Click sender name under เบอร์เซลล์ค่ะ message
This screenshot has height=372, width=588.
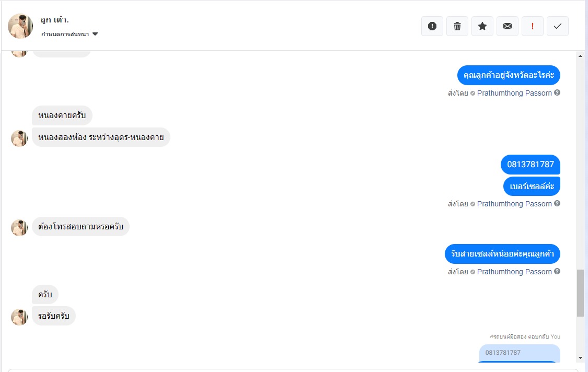pyautogui.click(x=514, y=204)
